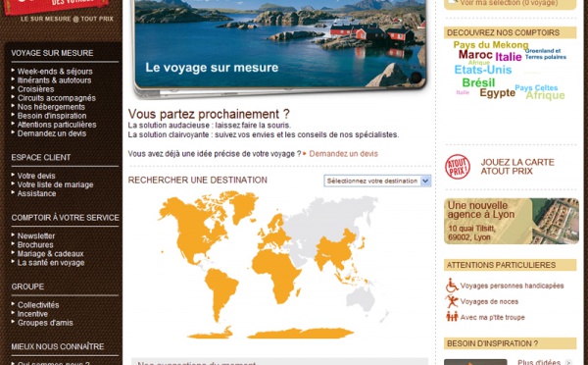Open Groupes d'amis link
Image resolution: width=588 pixels, height=365 pixels.
(x=45, y=323)
